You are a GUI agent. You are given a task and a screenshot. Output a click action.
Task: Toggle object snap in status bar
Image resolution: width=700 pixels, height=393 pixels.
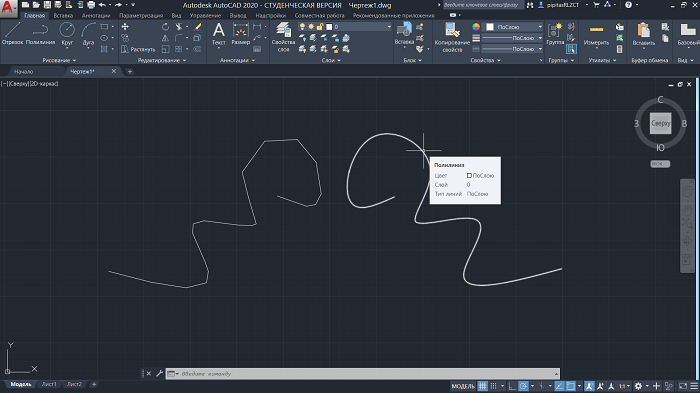point(571,386)
